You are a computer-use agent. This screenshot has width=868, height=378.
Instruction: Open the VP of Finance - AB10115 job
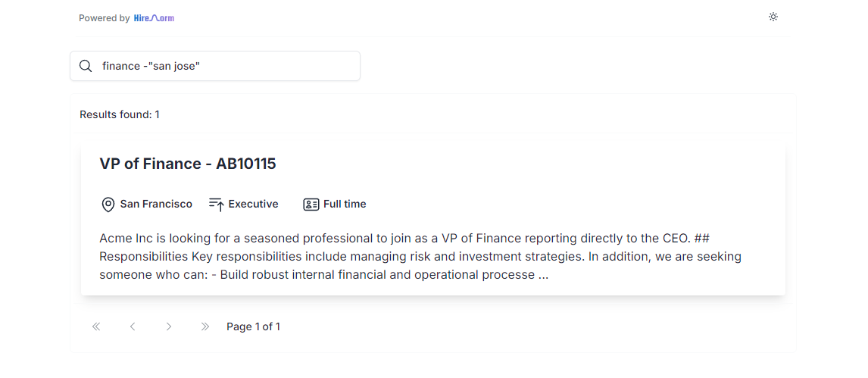(x=188, y=164)
